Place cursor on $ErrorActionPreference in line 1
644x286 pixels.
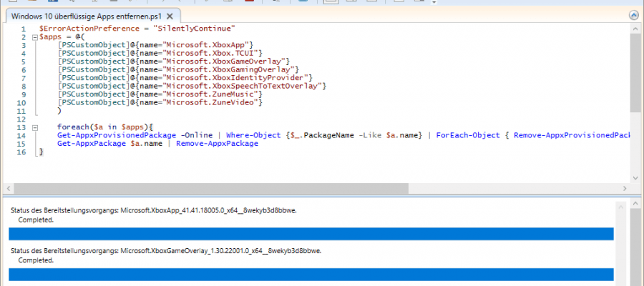[x=79, y=29]
